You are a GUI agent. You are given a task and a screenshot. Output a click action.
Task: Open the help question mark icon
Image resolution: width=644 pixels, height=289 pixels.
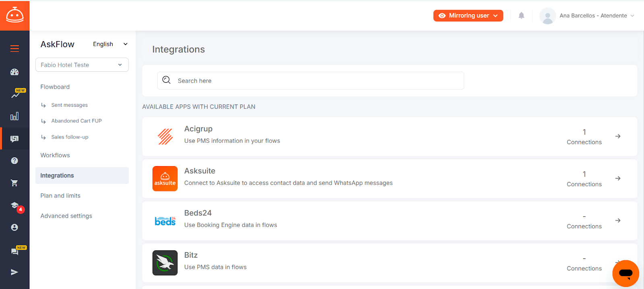point(14,161)
